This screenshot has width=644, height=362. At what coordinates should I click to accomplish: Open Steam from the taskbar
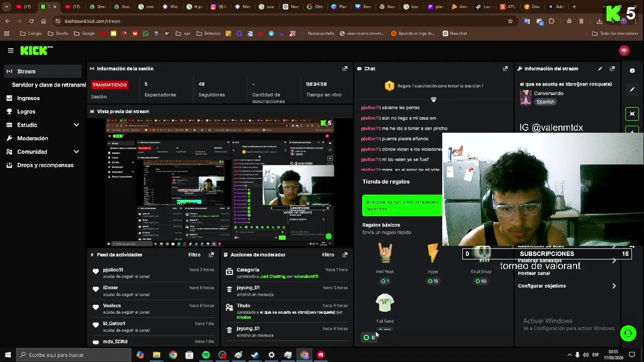tap(255, 355)
